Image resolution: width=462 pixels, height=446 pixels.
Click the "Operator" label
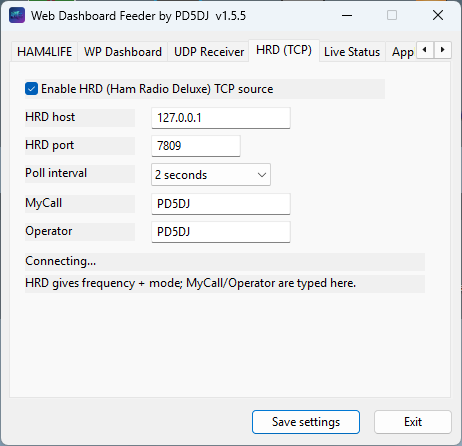[49, 231]
